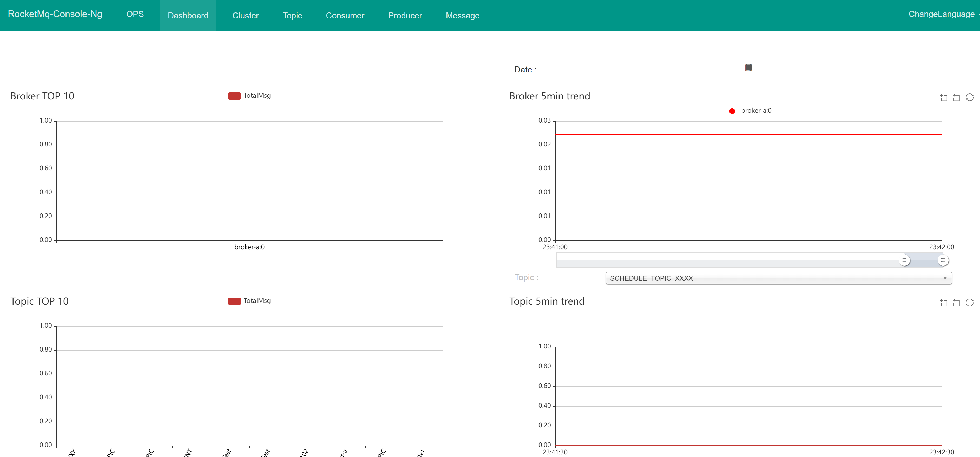Switch to the Dashboard tab
Image resolution: width=980 pixels, height=457 pixels.
188,16
